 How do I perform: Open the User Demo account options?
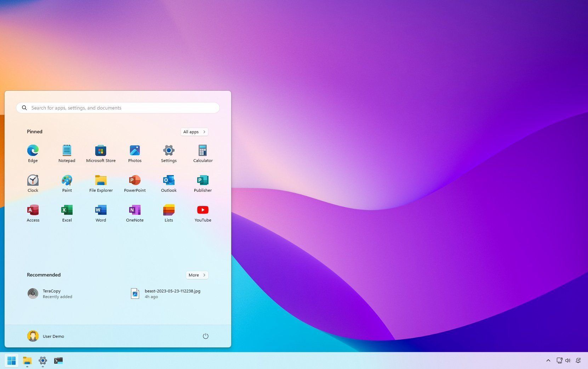[45, 336]
